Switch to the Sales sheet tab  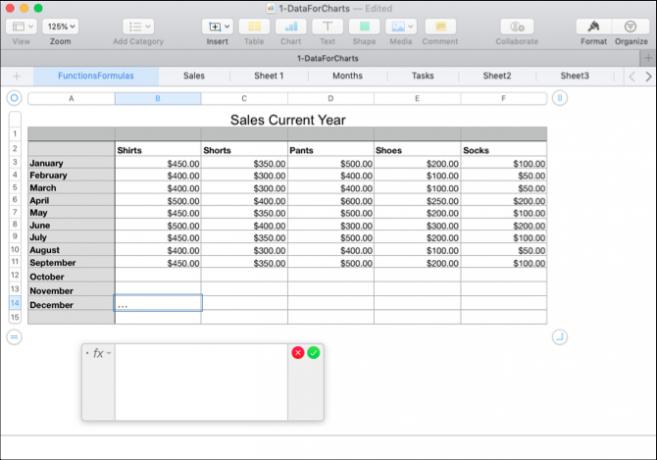pyautogui.click(x=194, y=76)
